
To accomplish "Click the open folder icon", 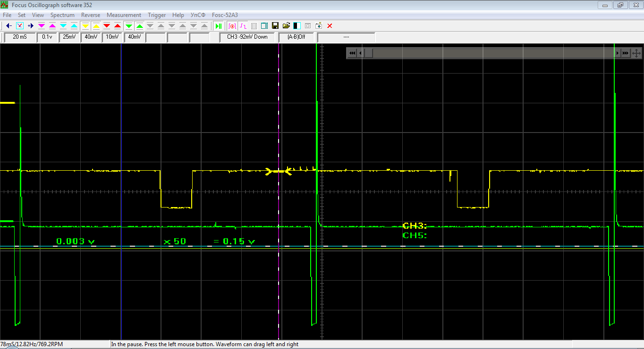I will click(286, 25).
